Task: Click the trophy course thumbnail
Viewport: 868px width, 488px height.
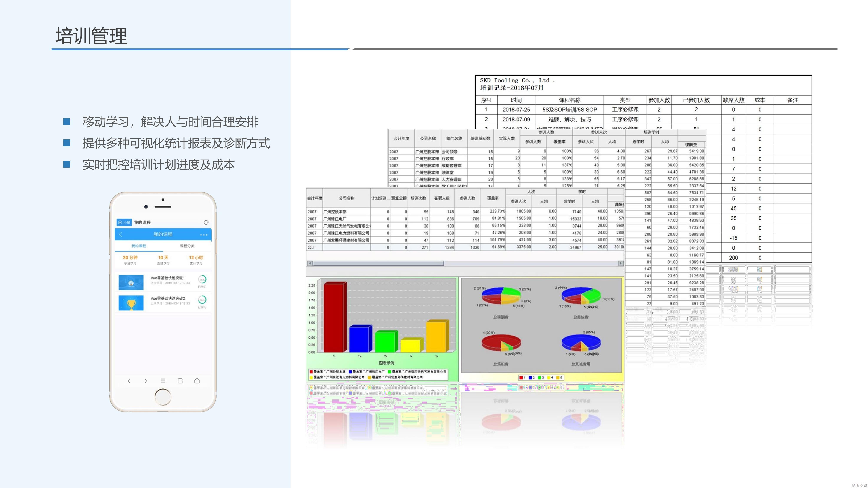Action: [x=131, y=303]
